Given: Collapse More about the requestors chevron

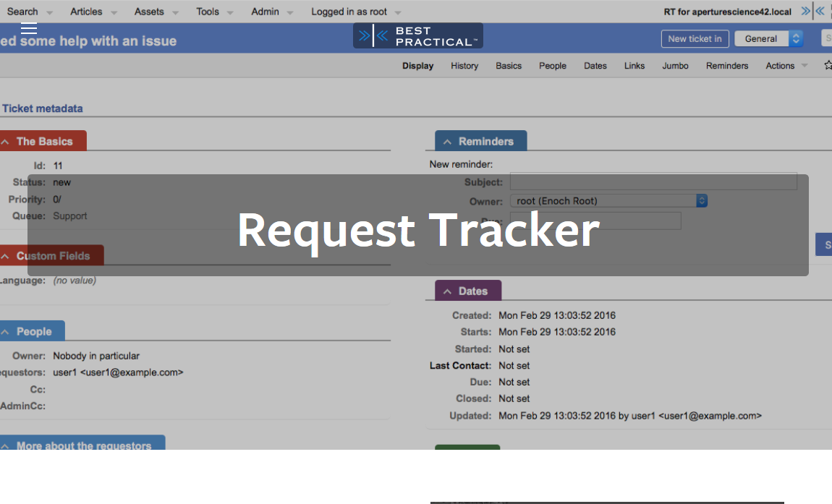Looking at the screenshot, I should 5,445.
